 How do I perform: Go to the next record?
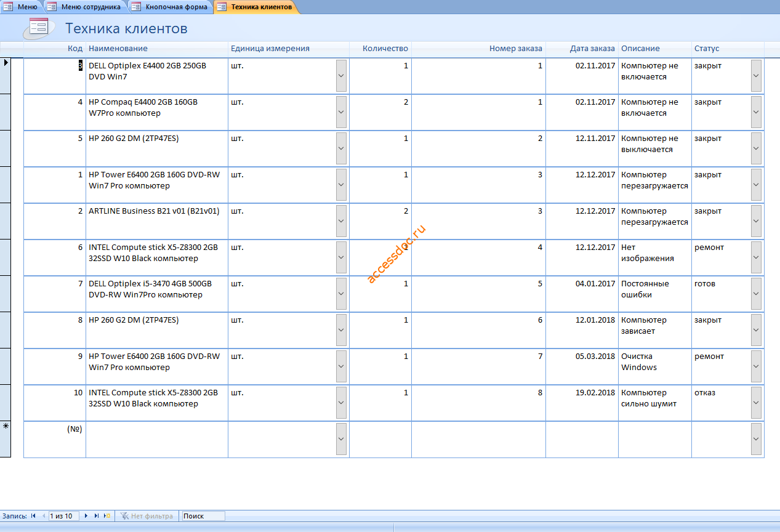(86, 516)
